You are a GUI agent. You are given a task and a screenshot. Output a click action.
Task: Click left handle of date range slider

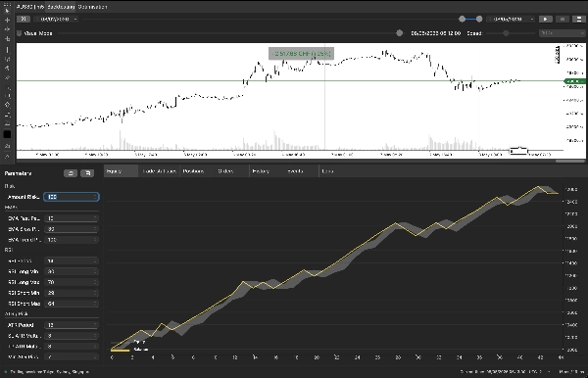[x=463, y=19]
